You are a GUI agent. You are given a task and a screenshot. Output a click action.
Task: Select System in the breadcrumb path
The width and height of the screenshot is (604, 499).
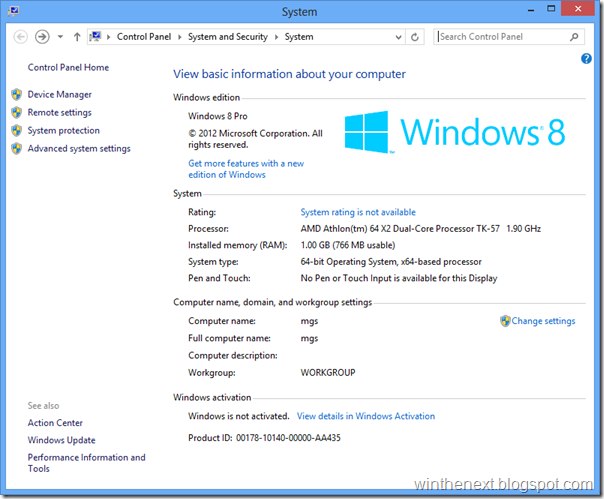point(299,37)
